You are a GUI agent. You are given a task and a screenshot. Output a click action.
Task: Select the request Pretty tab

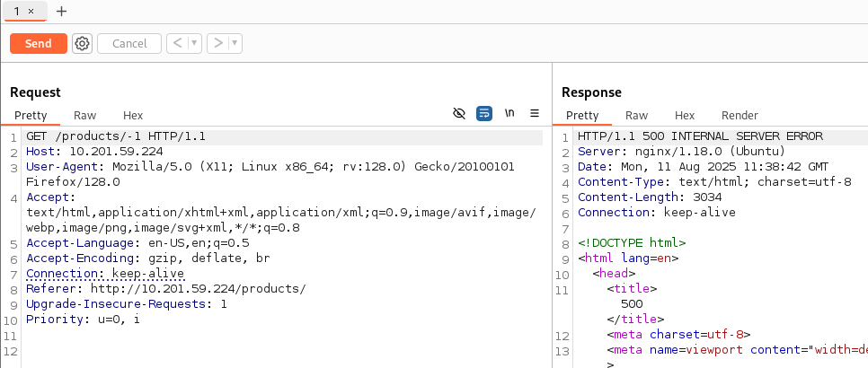click(x=31, y=115)
